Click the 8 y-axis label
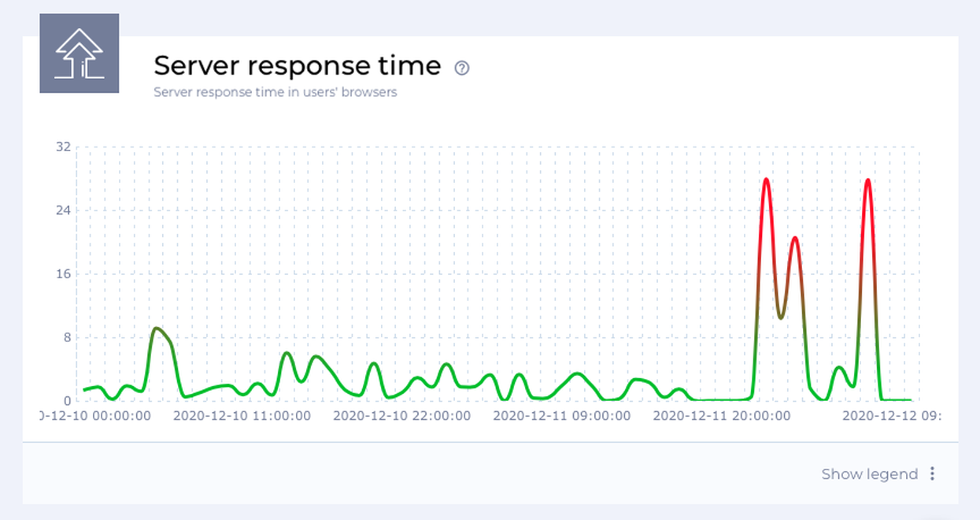This screenshot has width=980, height=520. [x=67, y=337]
